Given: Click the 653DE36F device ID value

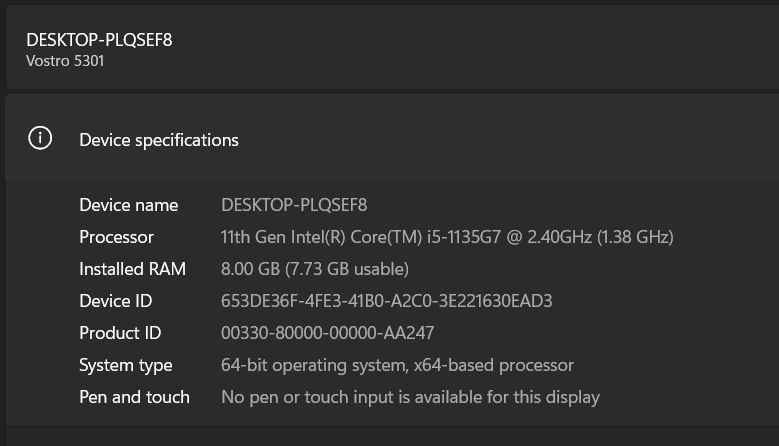Looking at the screenshot, I should [386, 301].
